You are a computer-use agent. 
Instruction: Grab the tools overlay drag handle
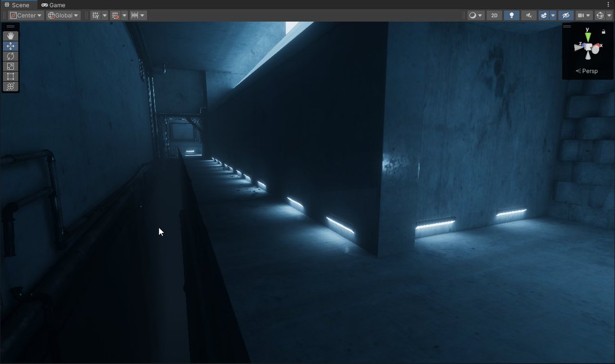(11, 27)
